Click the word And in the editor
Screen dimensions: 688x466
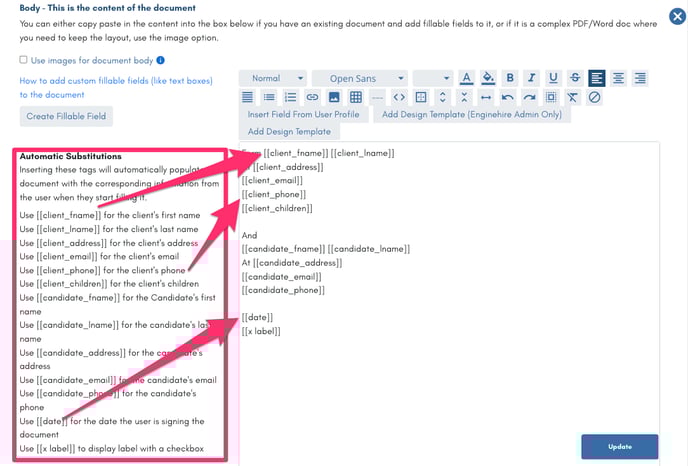coord(249,235)
